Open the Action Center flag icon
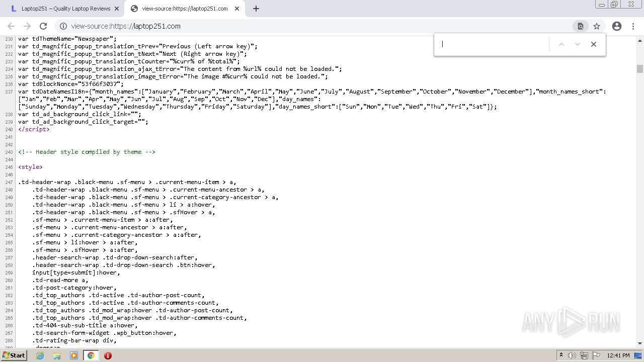This screenshot has width=644, height=362. (596, 355)
